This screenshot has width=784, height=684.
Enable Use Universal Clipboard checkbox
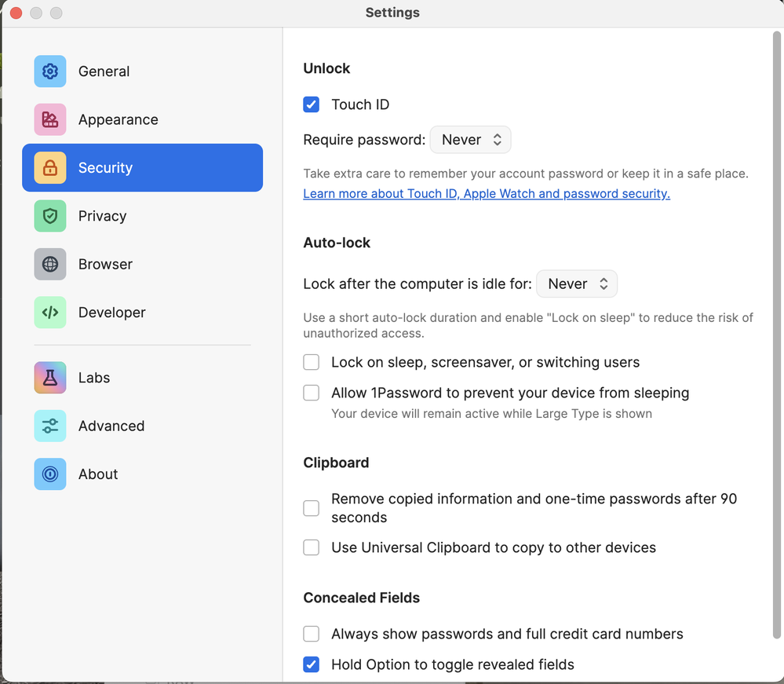312,547
